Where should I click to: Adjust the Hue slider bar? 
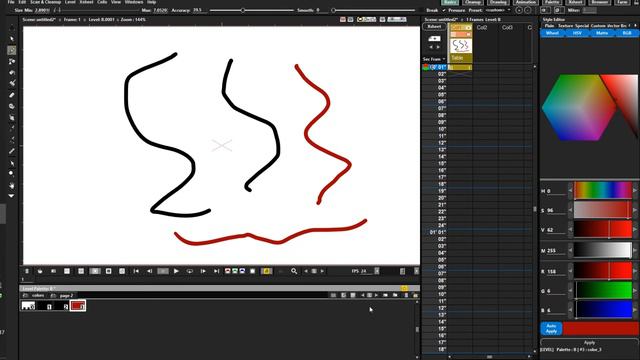[603, 191]
